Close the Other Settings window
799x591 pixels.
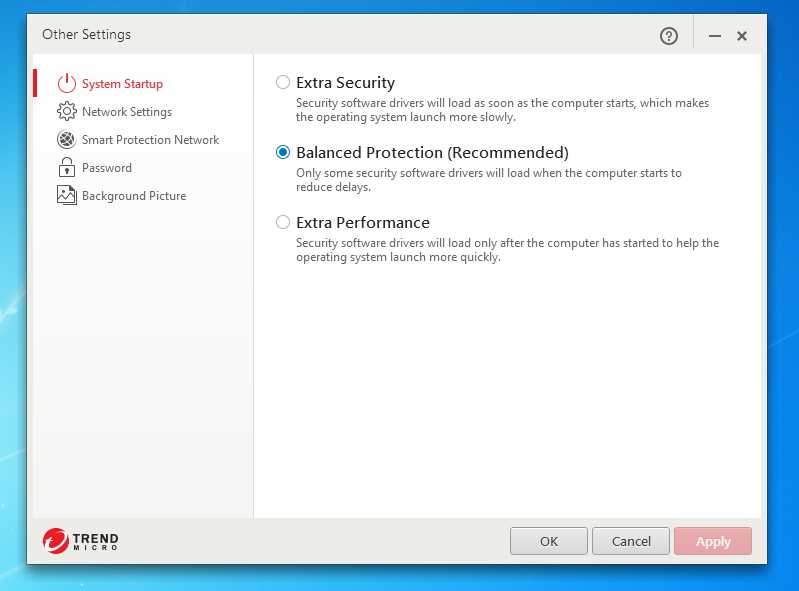(742, 36)
